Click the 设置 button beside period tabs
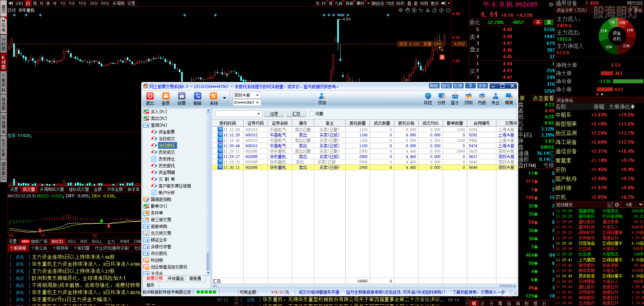This screenshot has width=644, height=306. [x=131, y=3]
